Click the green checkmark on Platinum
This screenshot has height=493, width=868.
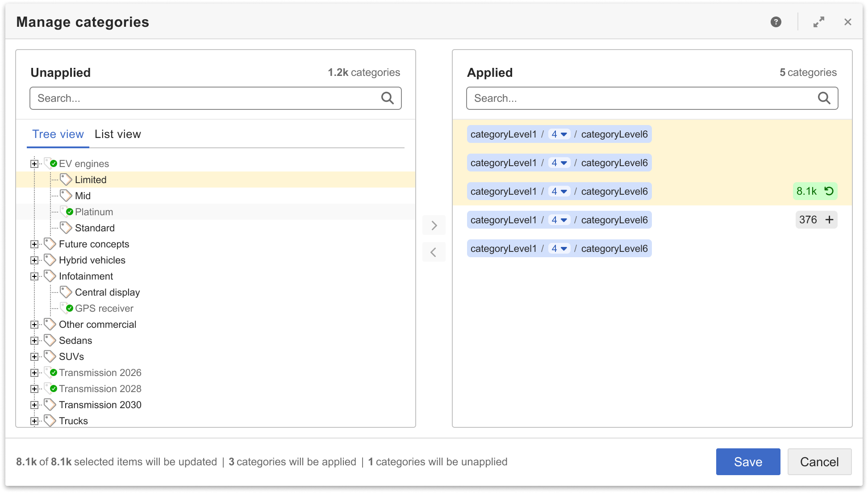tap(70, 211)
